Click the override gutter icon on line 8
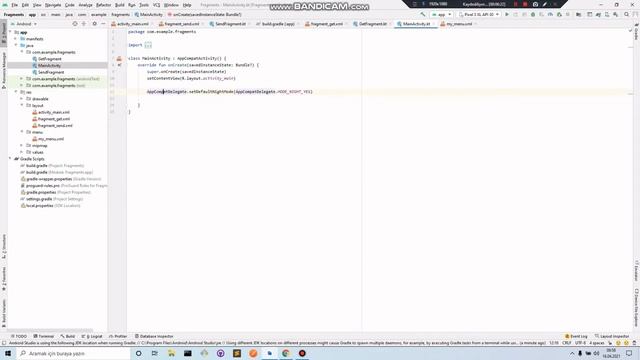 pyautogui.click(x=119, y=65)
